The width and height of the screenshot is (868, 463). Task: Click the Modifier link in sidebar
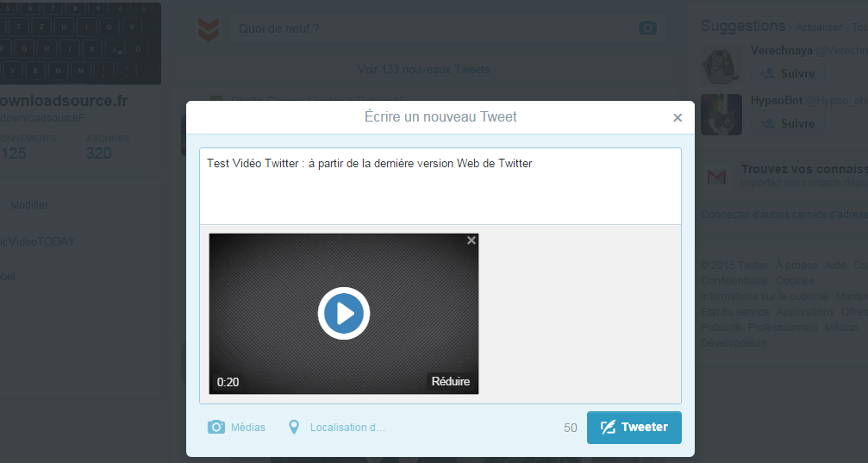tap(29, 205)
